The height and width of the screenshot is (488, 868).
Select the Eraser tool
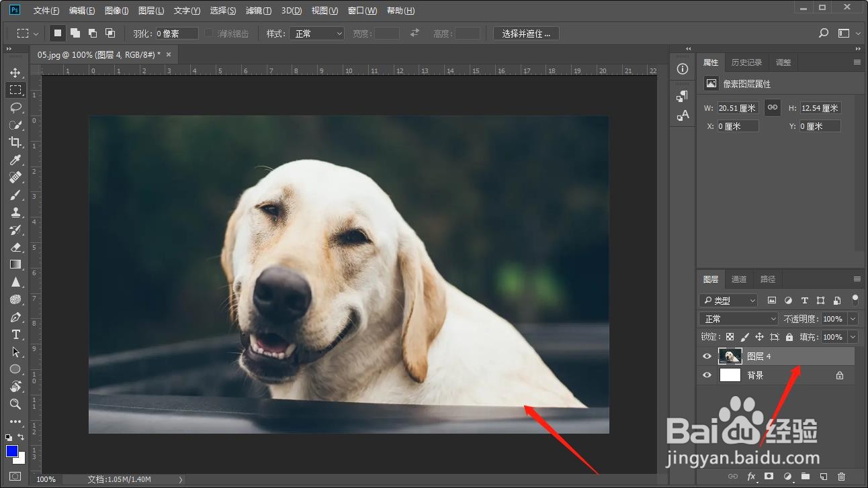(15, 247)
